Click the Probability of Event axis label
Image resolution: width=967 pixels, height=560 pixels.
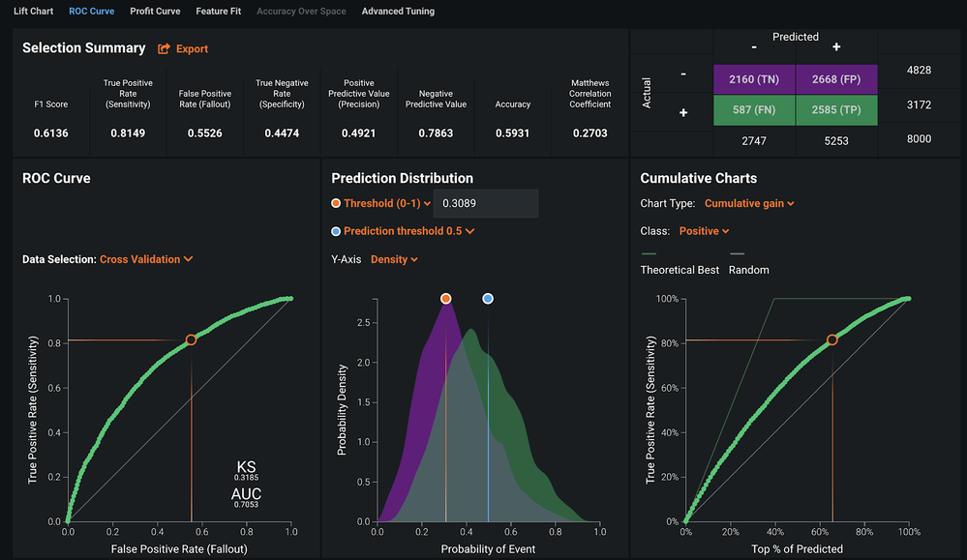pyautogui.click(x=488, y=549)
